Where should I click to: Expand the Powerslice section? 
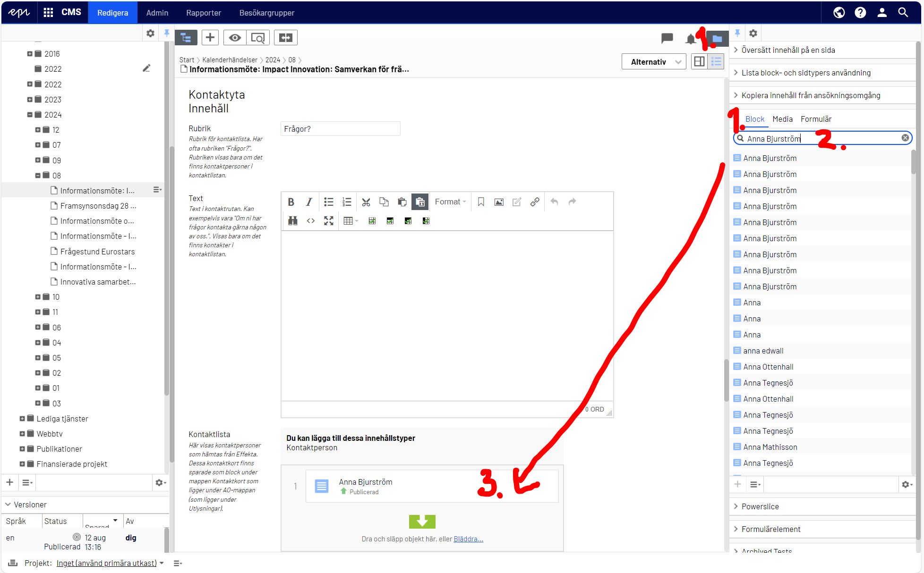click(760, 506)
